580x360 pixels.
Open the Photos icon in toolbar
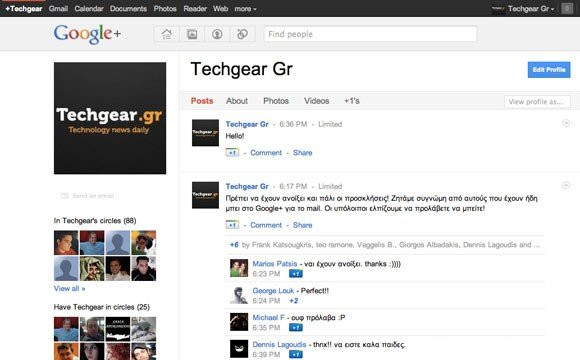click(192, 34)
